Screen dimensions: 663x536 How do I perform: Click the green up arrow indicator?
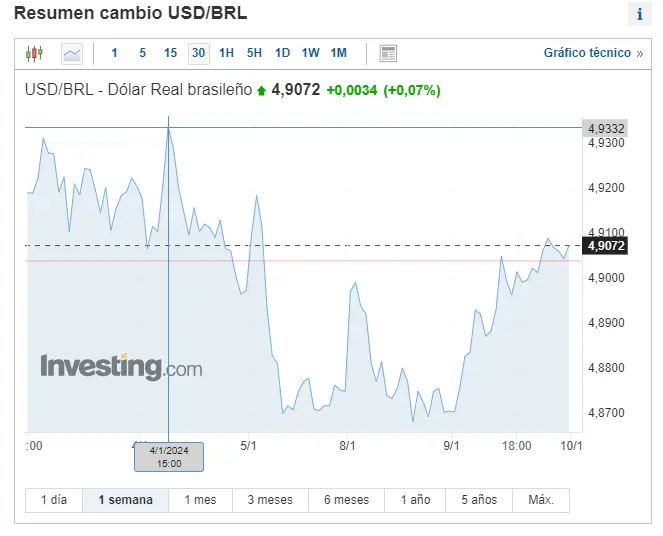261,90
